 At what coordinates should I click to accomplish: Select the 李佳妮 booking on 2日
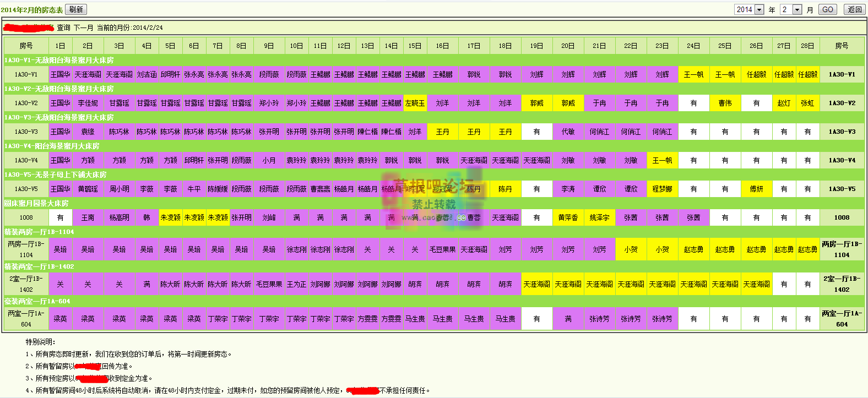(88, 103)
